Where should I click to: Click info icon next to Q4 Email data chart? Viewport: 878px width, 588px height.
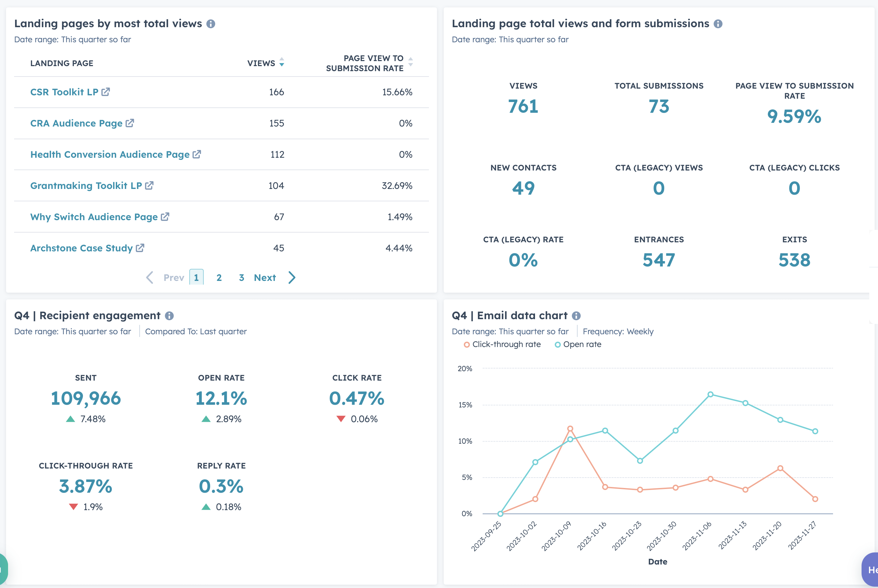[576, 316]
